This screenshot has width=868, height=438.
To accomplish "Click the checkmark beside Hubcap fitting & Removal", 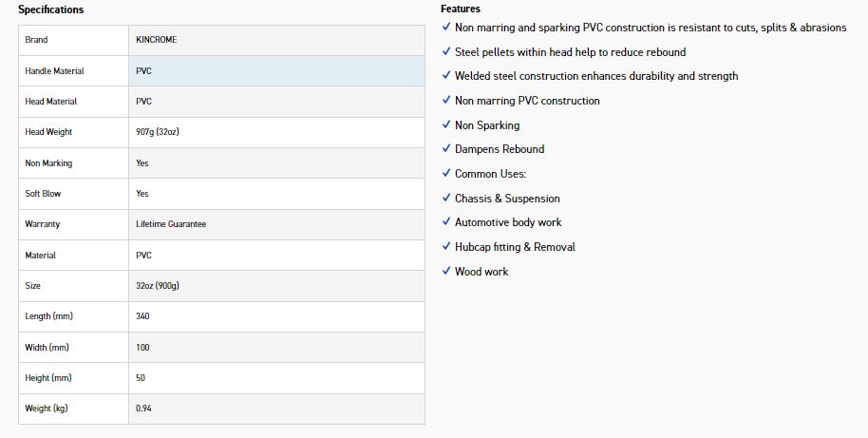I will [x=446, y=246].
